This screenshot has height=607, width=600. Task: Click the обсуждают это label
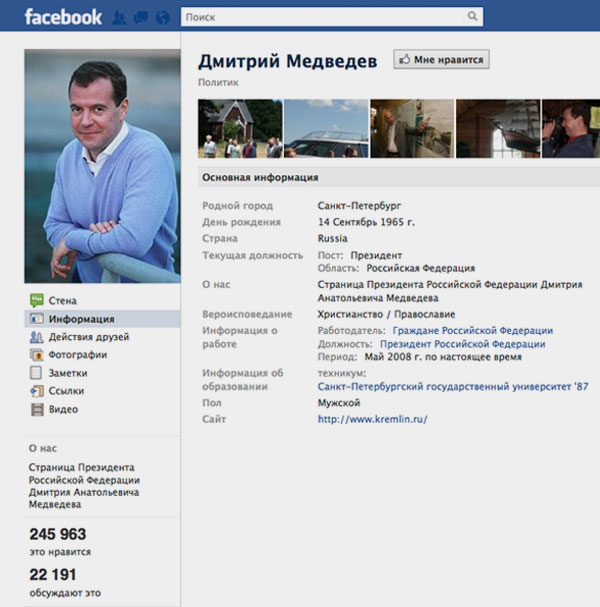(x=65, y=593)
